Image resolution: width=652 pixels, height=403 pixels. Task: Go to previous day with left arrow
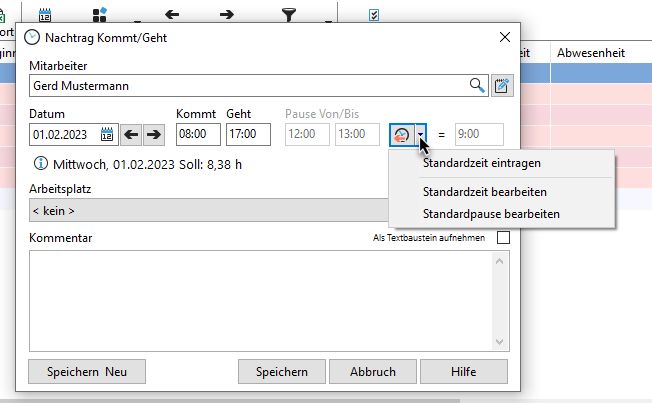pos(132,134)
